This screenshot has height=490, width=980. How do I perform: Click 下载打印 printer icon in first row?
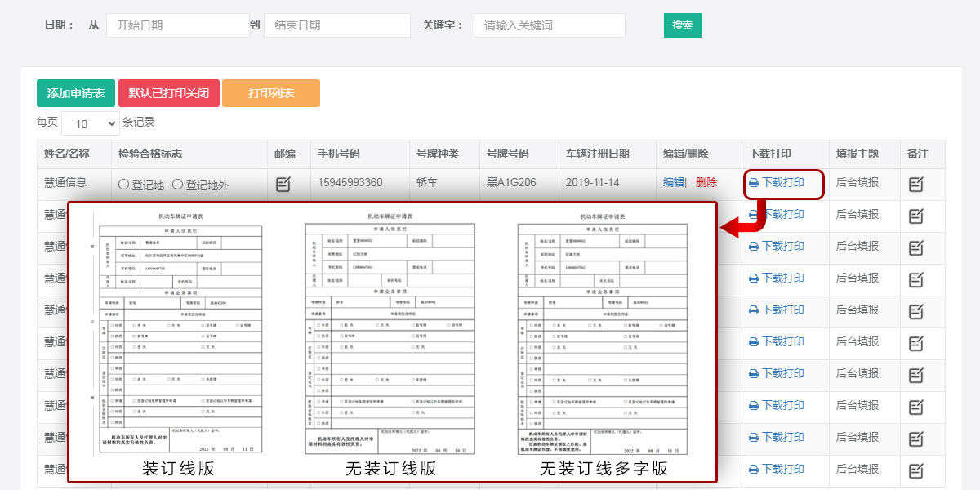(754, 183)
